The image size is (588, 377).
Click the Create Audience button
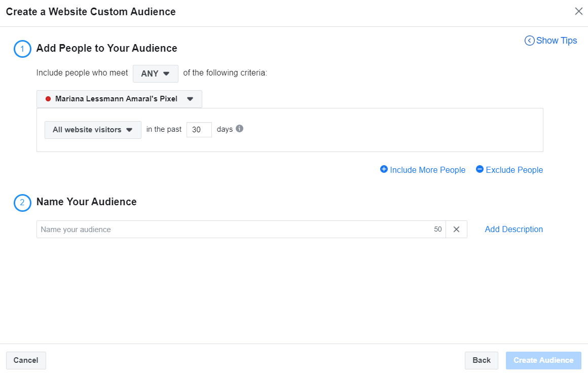pos(543,360)
